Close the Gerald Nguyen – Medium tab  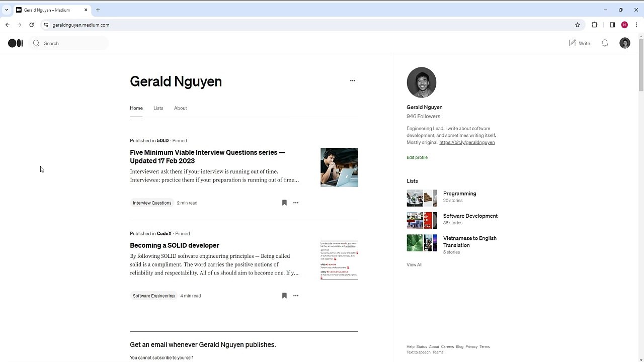[86, 10]
